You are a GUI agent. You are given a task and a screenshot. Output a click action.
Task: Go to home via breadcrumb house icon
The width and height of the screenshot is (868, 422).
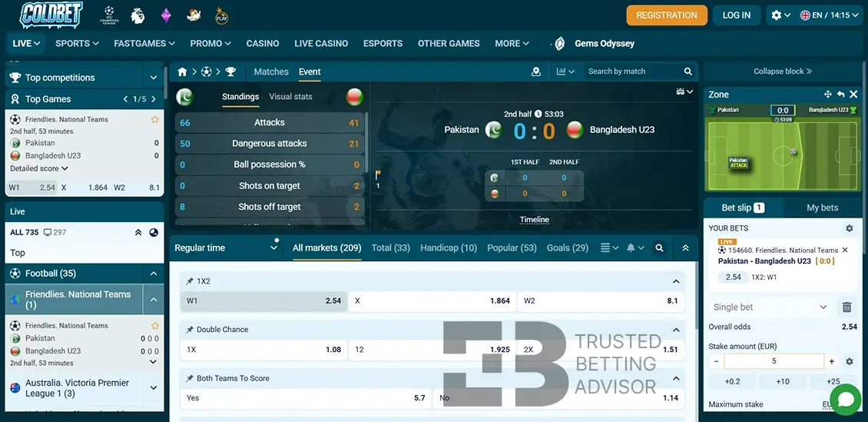pyautogui.click(x=182, y=71)
